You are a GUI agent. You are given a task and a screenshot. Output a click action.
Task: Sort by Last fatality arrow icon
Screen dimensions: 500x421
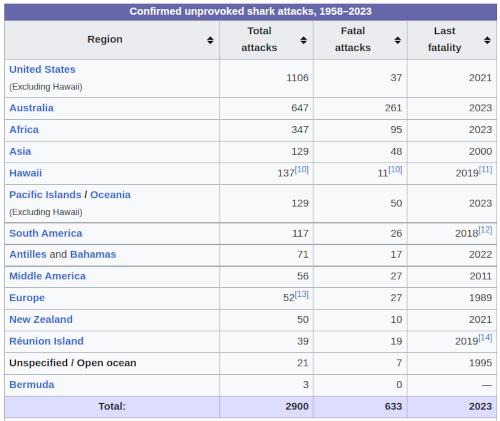(487, 40)
